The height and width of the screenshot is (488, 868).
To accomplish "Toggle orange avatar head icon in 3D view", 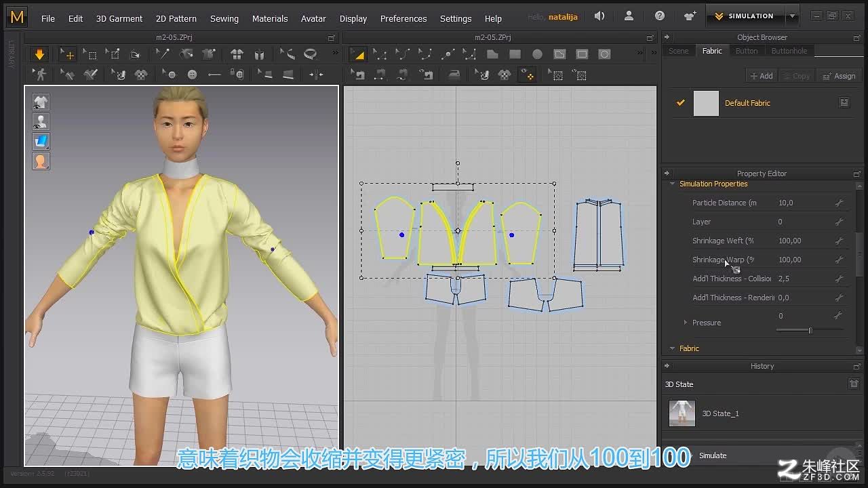I will pos(41,161).
